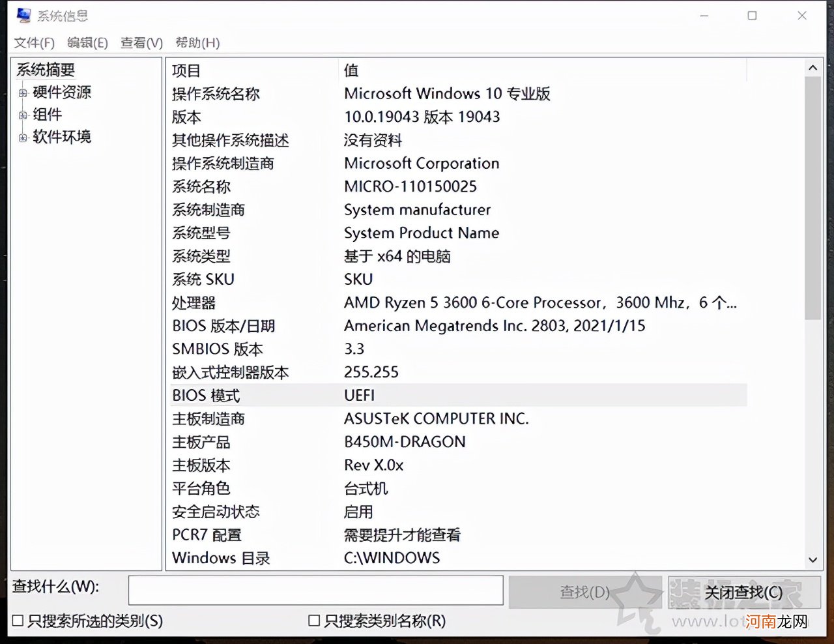Click the American Megatrends Inc. value
Viewport: 834px width, 644px height.
(x=495, y=326)
